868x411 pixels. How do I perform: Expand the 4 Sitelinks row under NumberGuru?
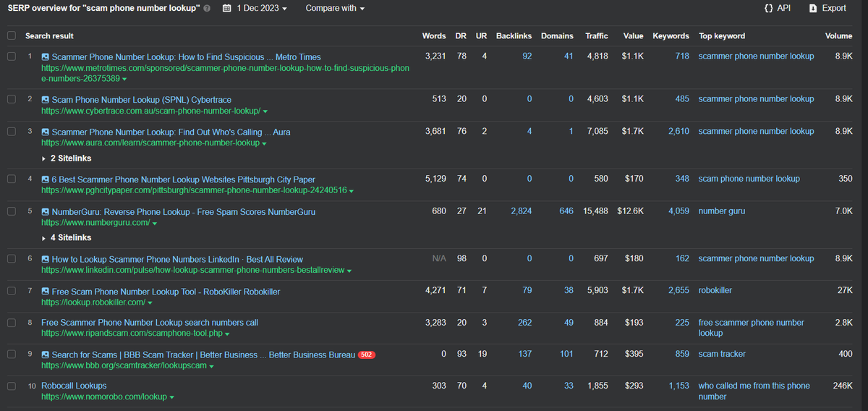pyautogui.click(x=67, y=238)
